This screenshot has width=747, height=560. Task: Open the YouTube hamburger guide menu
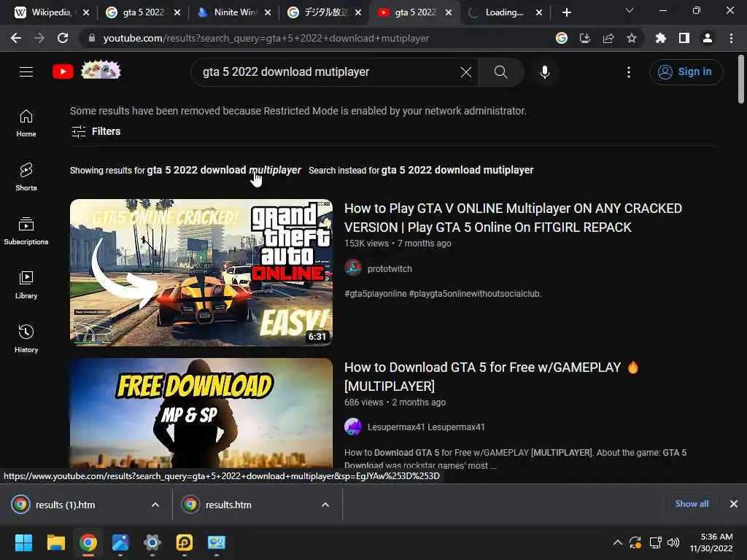26,72
